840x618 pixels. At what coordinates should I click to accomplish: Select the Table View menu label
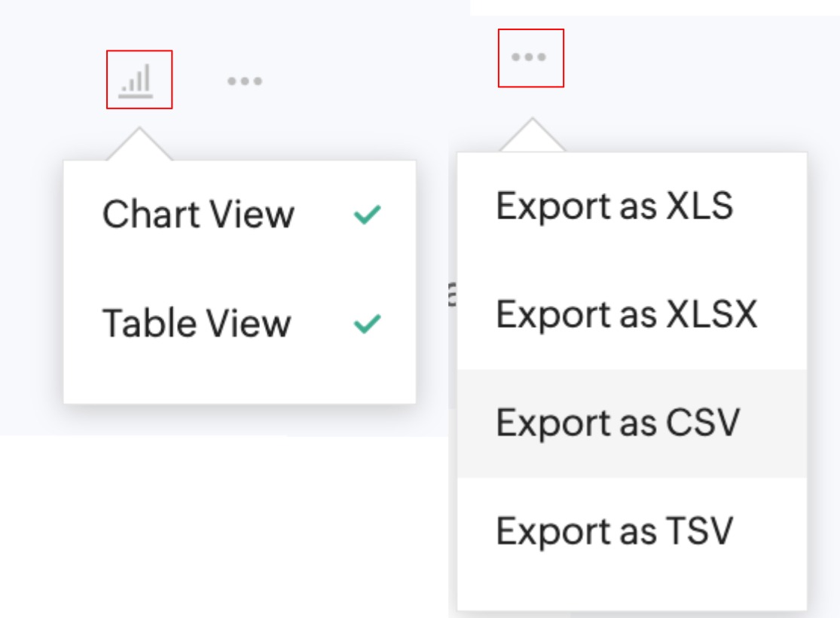click(x=197, y=323)
